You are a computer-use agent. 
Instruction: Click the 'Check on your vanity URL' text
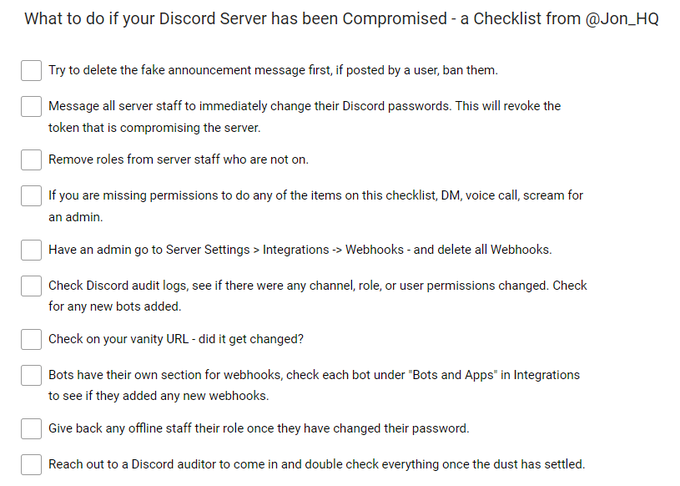coord(118,339)
